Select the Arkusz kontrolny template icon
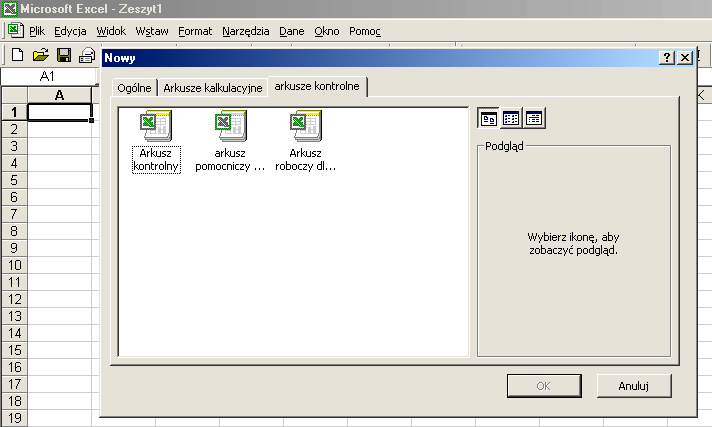Screen dimensions: 712x427 click(156, 126)
